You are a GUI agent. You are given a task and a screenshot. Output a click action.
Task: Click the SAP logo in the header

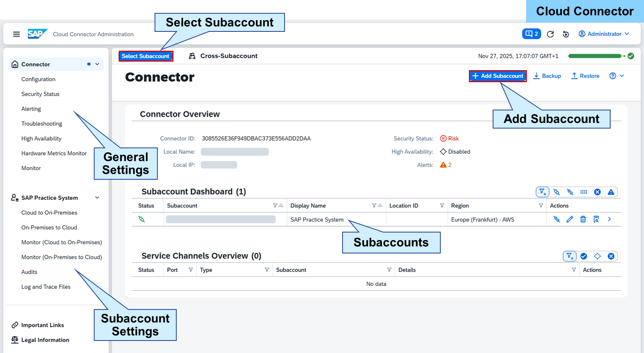37,34
